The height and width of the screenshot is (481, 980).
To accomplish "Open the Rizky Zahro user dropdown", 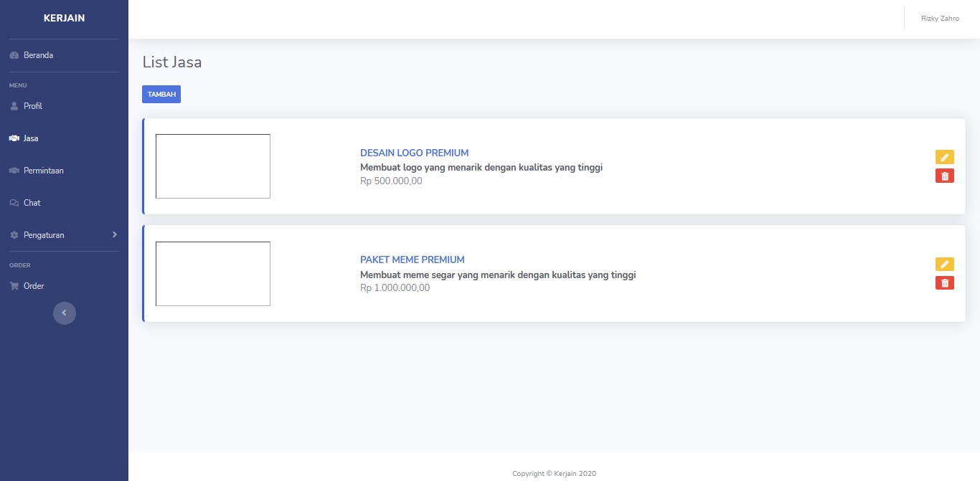I will (x=940, y=19).
